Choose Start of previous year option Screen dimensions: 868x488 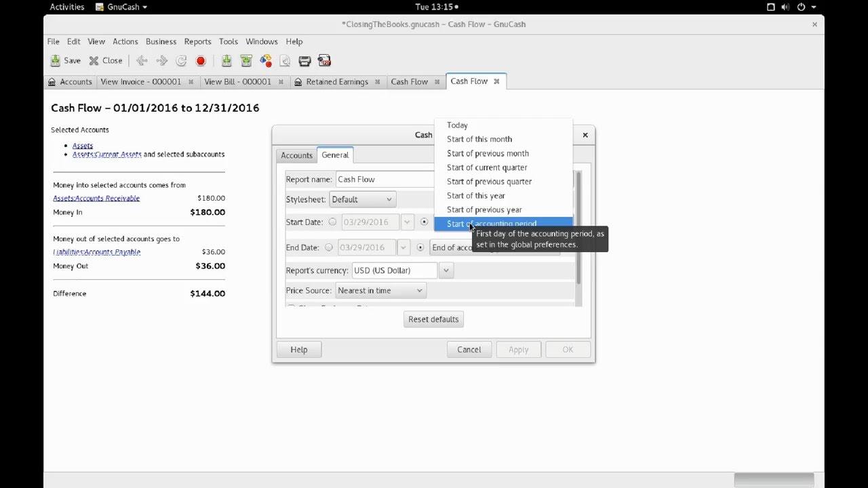point(503,210)
